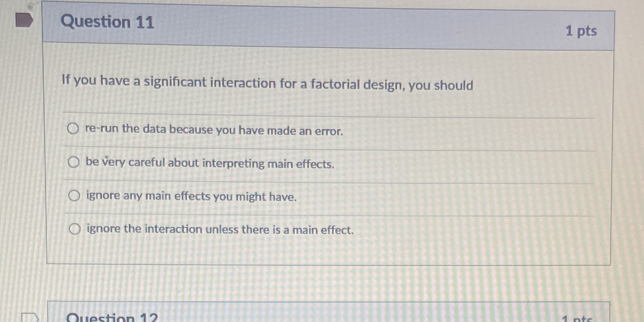The width and height of the screenshot is (644, 322).
Task: Select the 're-run the data' radio button
Action: [74, 129]
